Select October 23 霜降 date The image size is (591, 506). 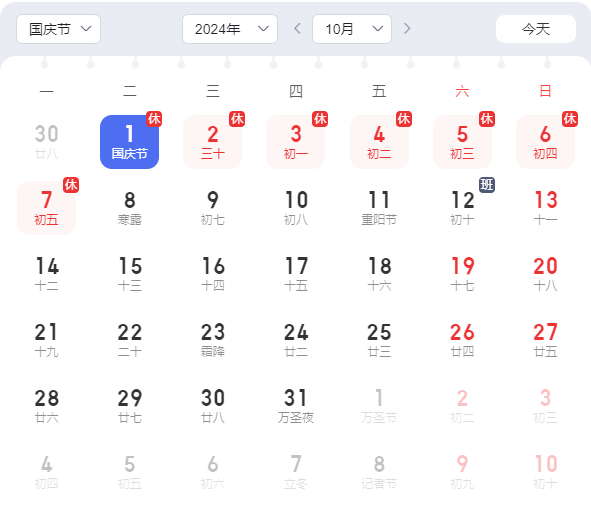213,340
